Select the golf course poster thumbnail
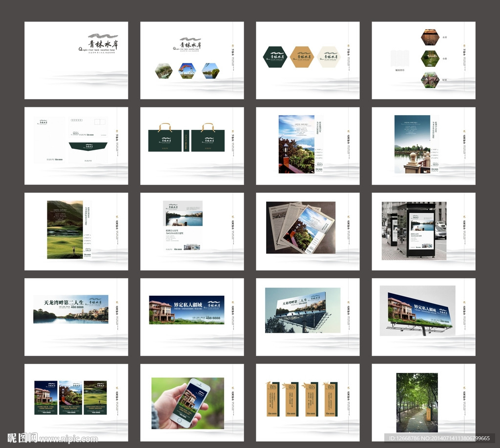The height and width of the screenshot is (448, 500). point(65,229)
